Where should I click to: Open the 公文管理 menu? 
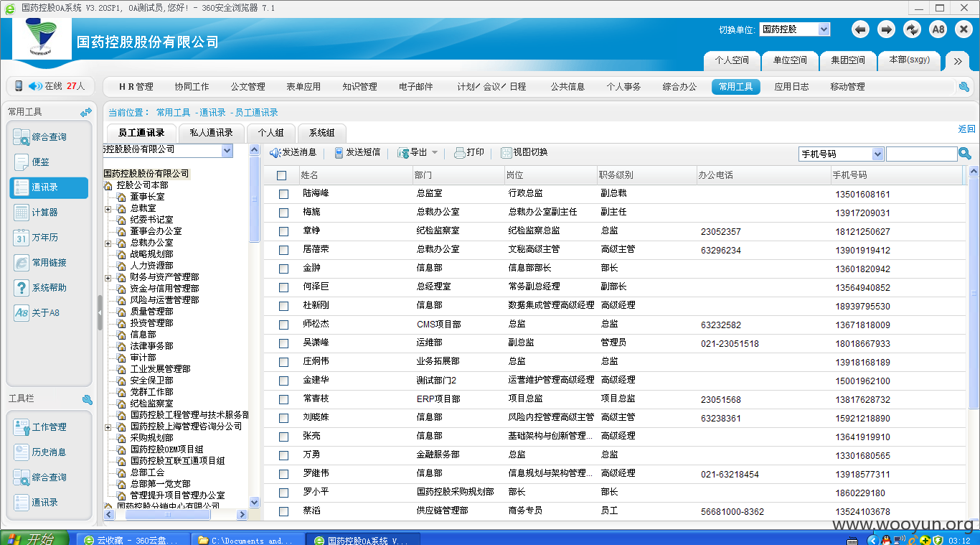(248, 86)
